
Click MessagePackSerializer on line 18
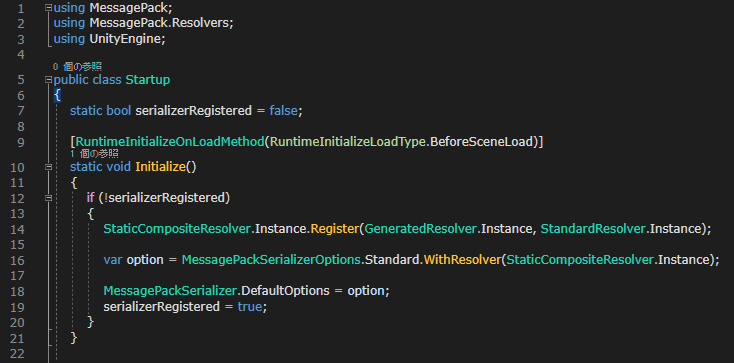[x=170, y=291]
